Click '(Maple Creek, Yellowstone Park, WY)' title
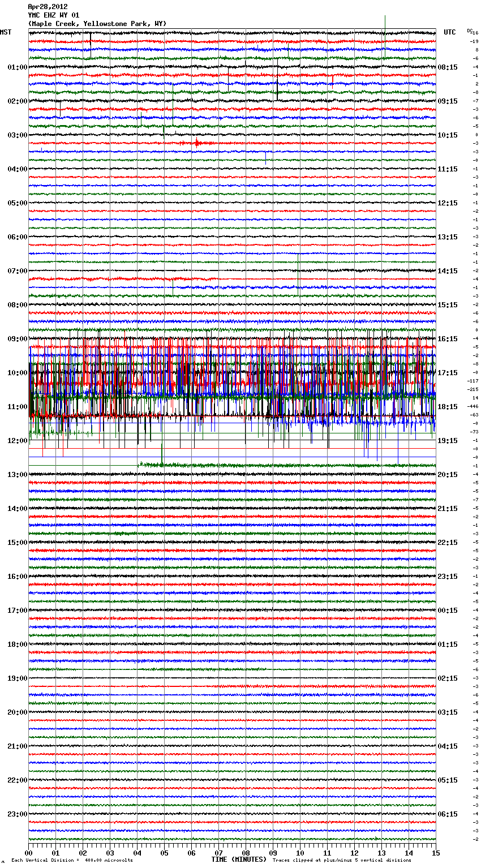Screen dimensions: 481x868 pyautogui.click(x=97, y=24)
